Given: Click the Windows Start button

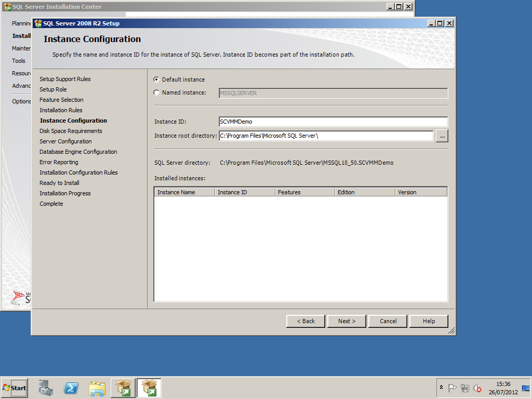Looking at the screenshot, I should coord(15,388).
